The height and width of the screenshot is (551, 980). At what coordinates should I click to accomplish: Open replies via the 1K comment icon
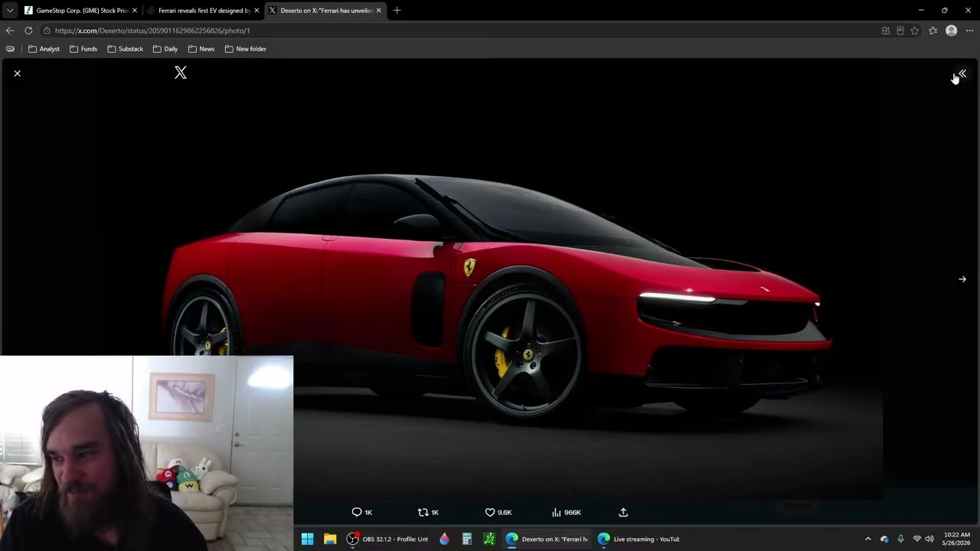click(x=362, y=512)
